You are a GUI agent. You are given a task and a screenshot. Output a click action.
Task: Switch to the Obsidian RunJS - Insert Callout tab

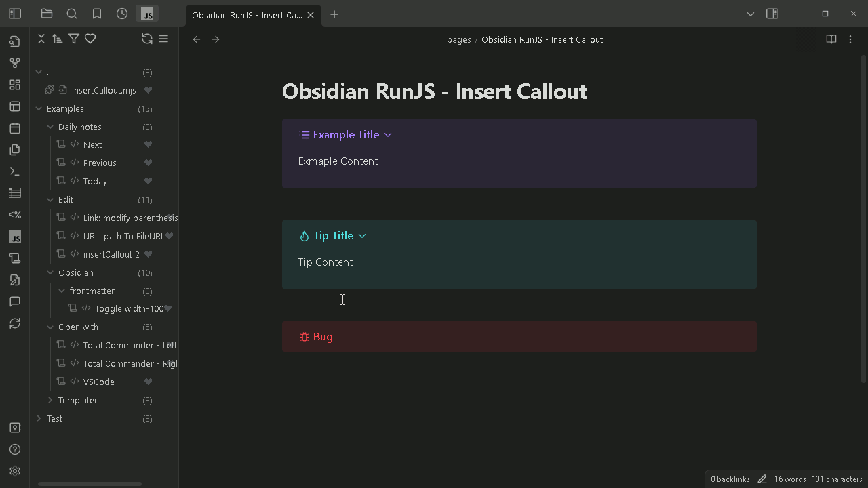(x=246, y=14)
